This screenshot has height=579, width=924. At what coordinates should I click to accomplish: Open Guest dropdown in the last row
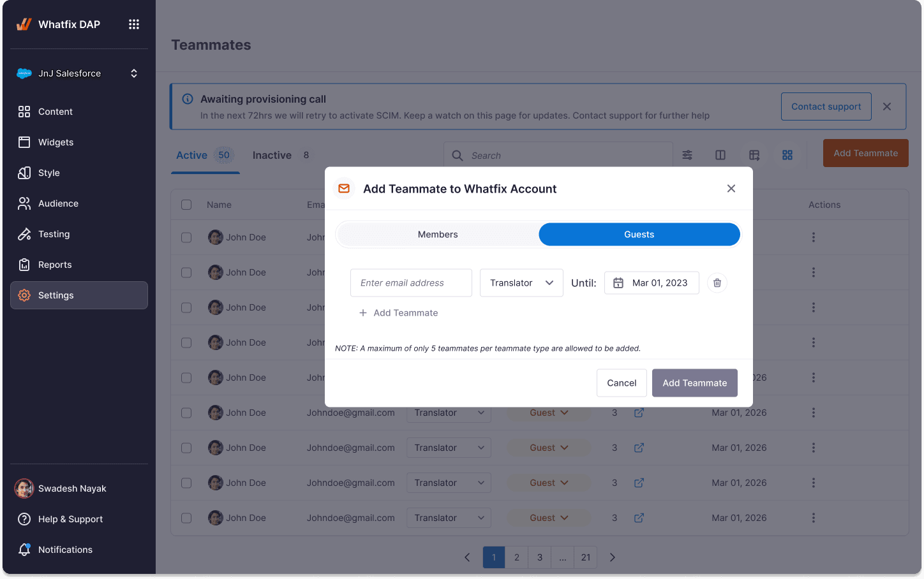549,518
